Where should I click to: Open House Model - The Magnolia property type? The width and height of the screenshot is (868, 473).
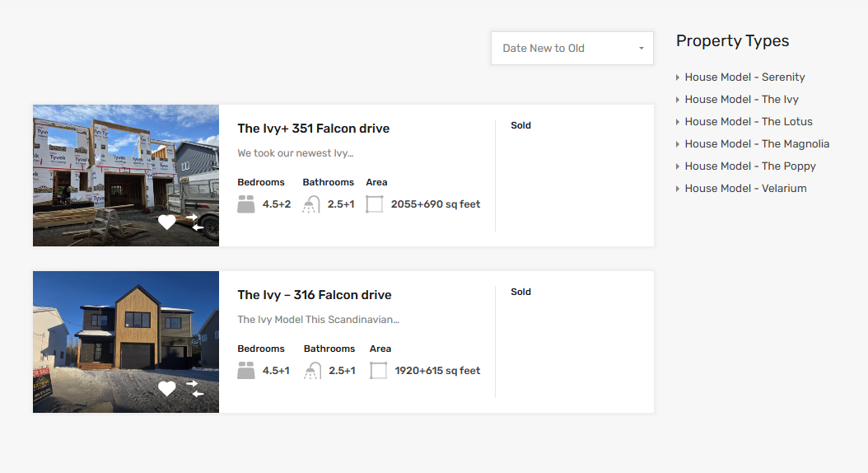757,144
